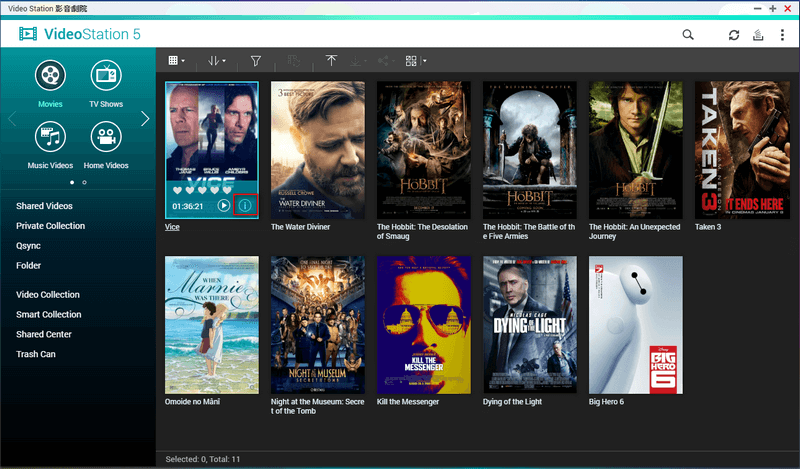The image size is (800, 469).
Task: Click the download icon in toolbar
Action: (356, 61)
